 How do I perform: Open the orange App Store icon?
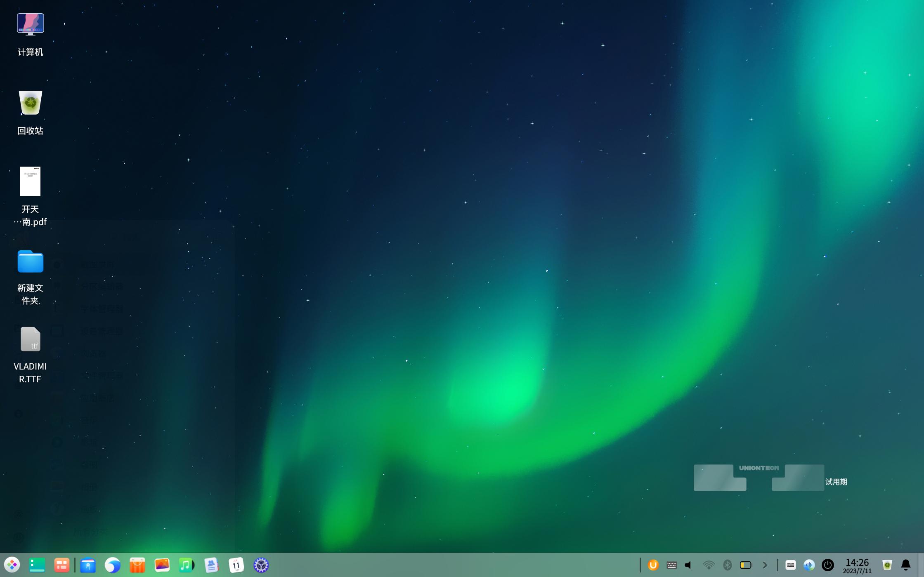[x=137, y=565]
